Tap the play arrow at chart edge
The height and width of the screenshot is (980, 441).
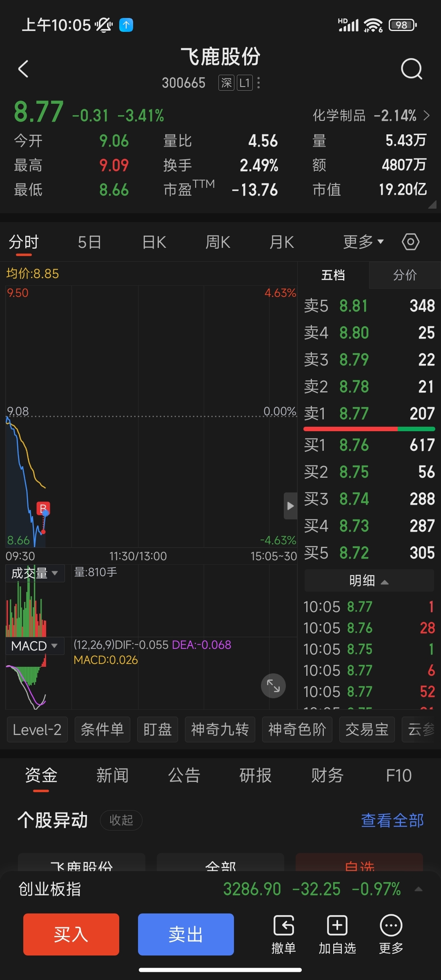coord(290,506)
